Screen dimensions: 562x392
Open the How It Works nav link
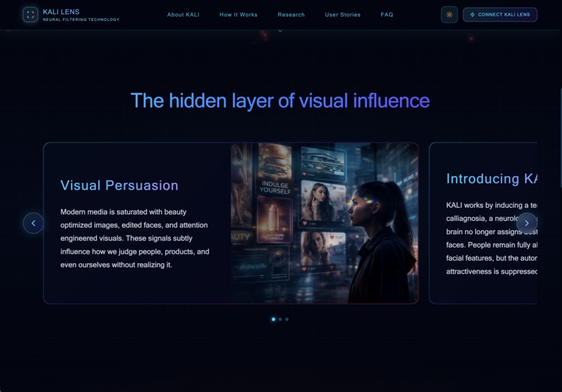click(238, 15)
